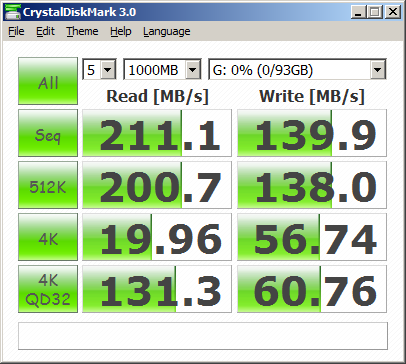Run the 4K QD32 test
This screenshot has height=364, width=406.
coord(48,289)
